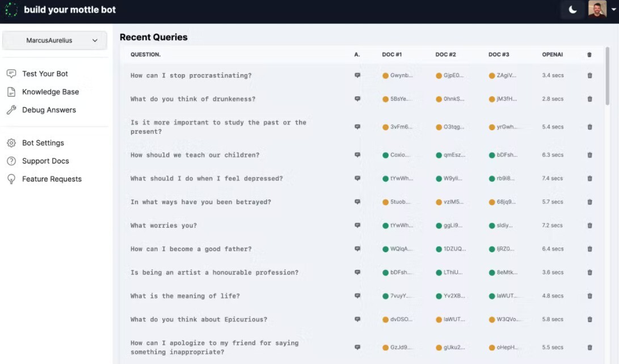Open green Coxio document chip
The height and width of the screenshot is (364, 619).
click(x=397, y=155)
